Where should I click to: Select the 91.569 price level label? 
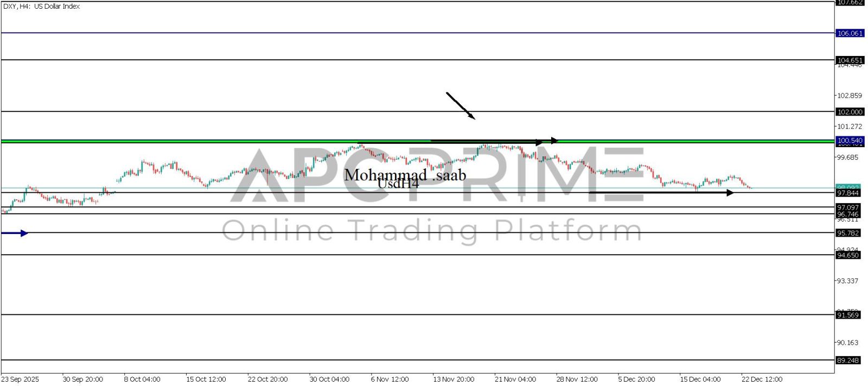click(x=848, y=315)
